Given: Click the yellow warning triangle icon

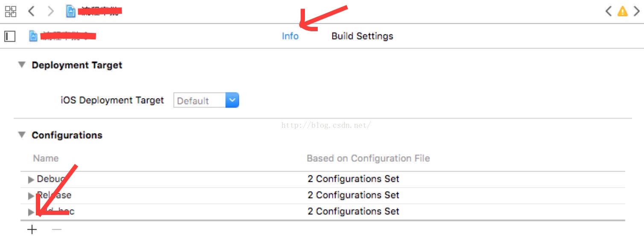Looking at the screenshot, I should (623, 11).
